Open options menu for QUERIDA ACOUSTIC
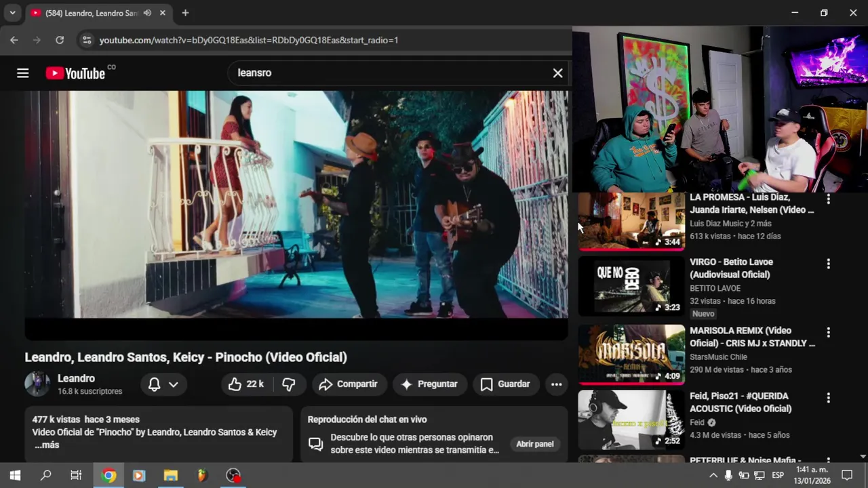 click(828, 398)
